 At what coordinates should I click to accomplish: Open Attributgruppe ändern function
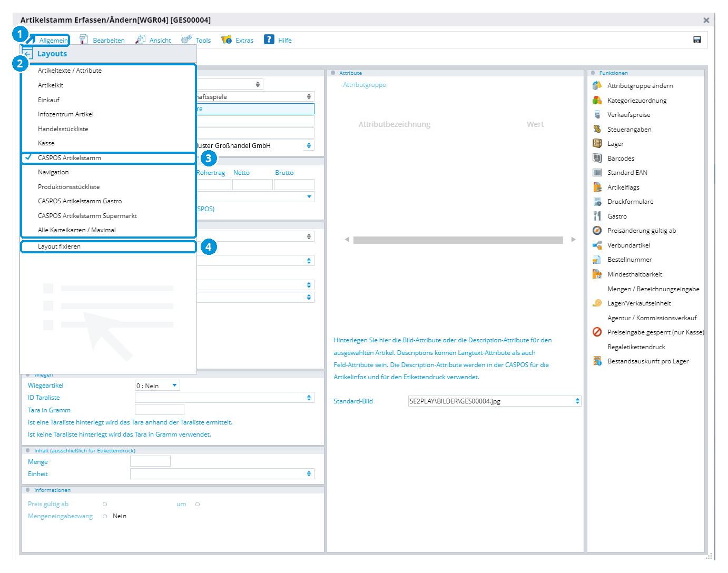[x=640, y=86]
